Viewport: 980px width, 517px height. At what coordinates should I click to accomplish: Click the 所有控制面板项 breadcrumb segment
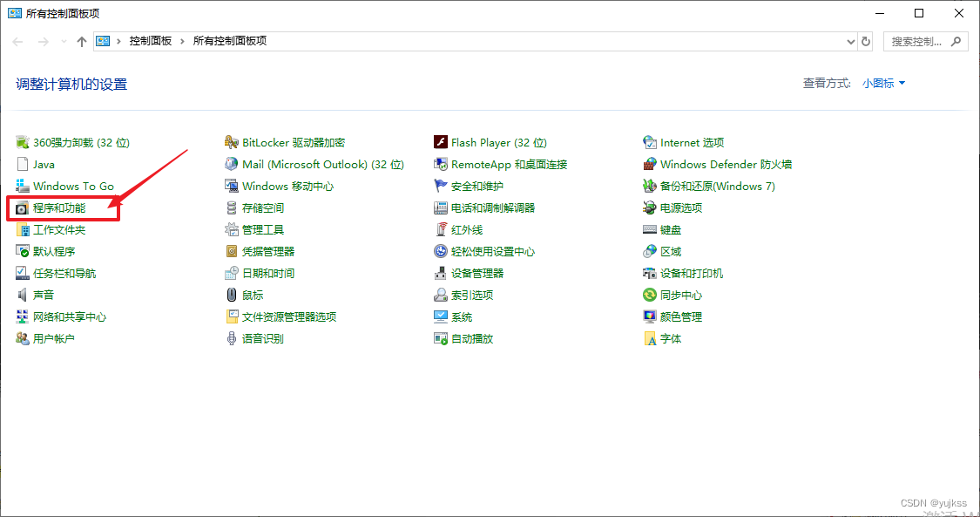[x=230, y=41]
